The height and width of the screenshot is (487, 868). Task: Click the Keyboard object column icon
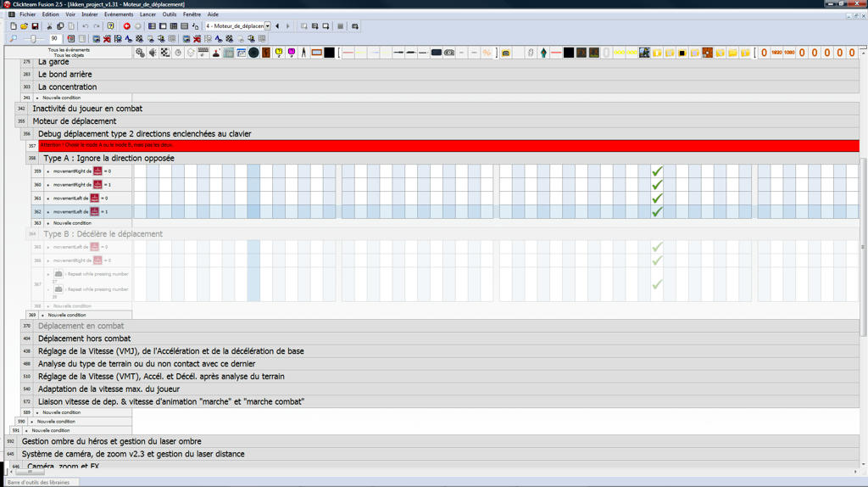point(203,53)
